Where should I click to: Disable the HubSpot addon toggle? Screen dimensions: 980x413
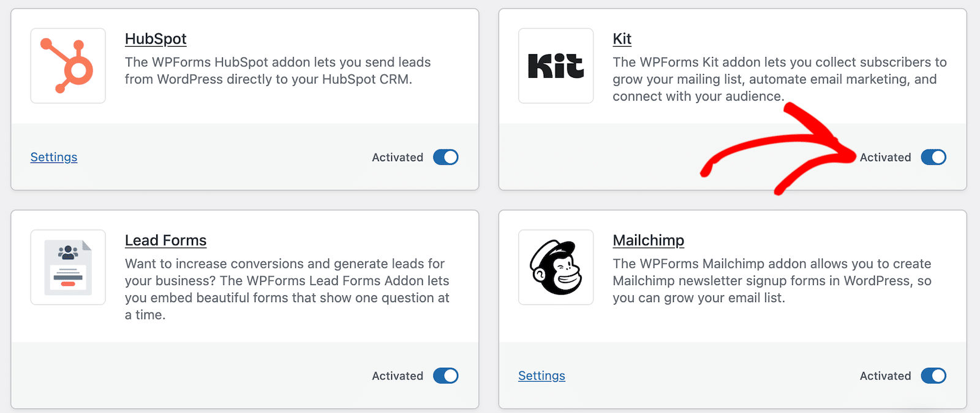[x=445, y=157]
